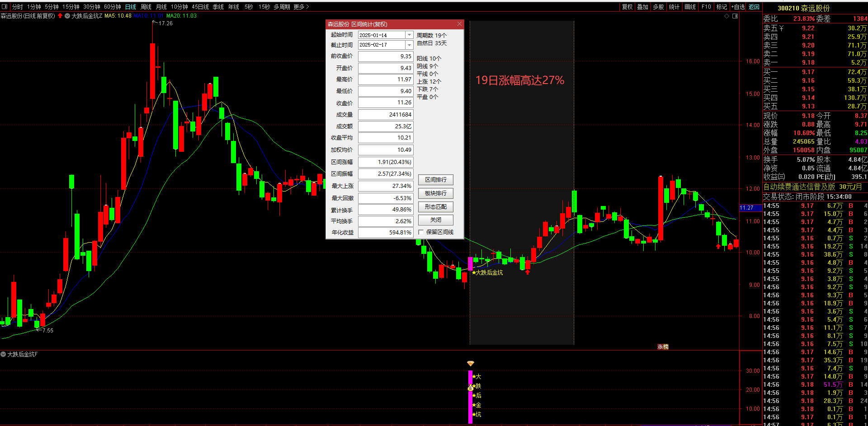Click the 复权 toolbar button
868x426 pixels.
pos(627,7)
